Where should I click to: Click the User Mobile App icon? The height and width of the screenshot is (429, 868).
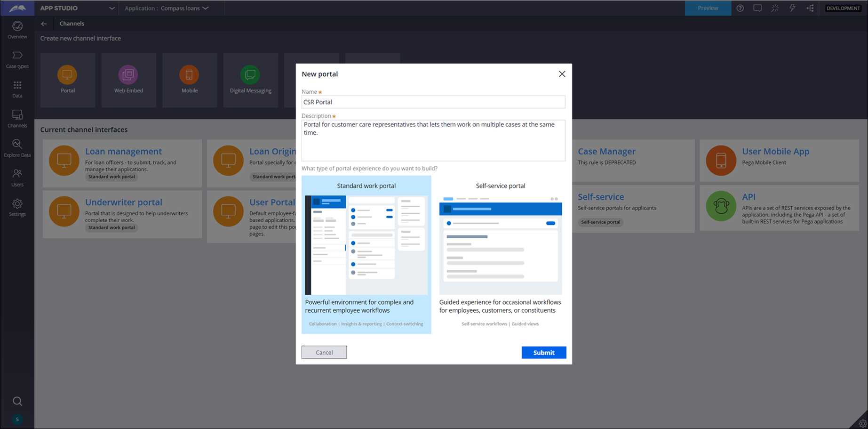(x=721, y=161)
